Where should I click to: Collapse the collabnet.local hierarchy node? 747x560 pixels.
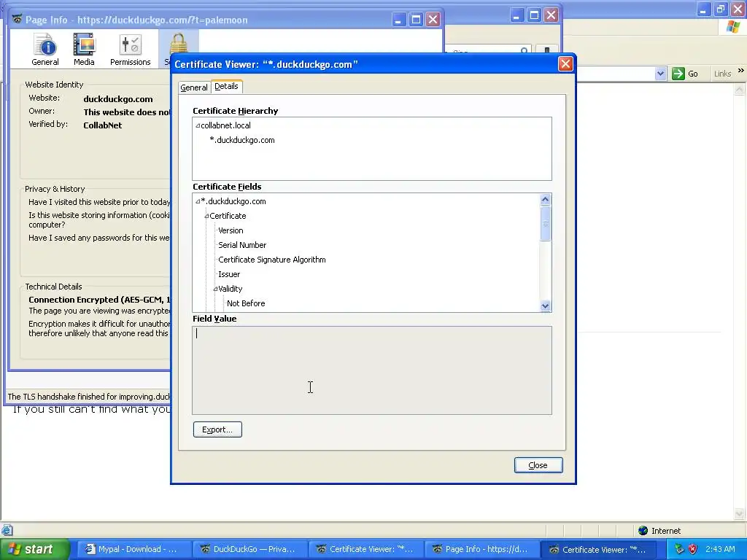197,125
